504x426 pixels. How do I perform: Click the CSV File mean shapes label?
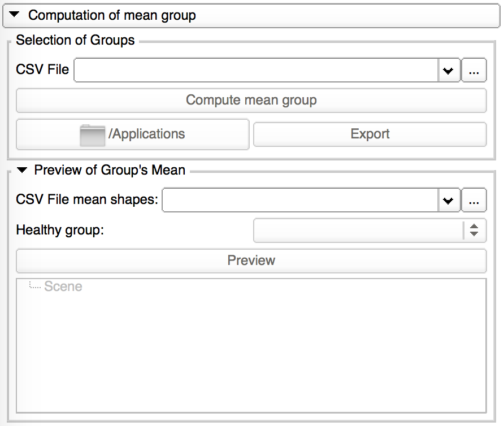(x=87, y=200)
